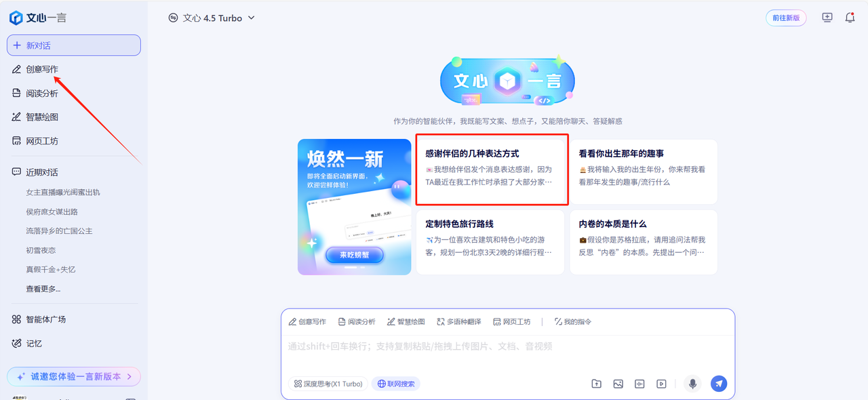The image size is (868, 400).
Task: Open recent chat 真假千金+失忆
Action: (x=51, y=269)
